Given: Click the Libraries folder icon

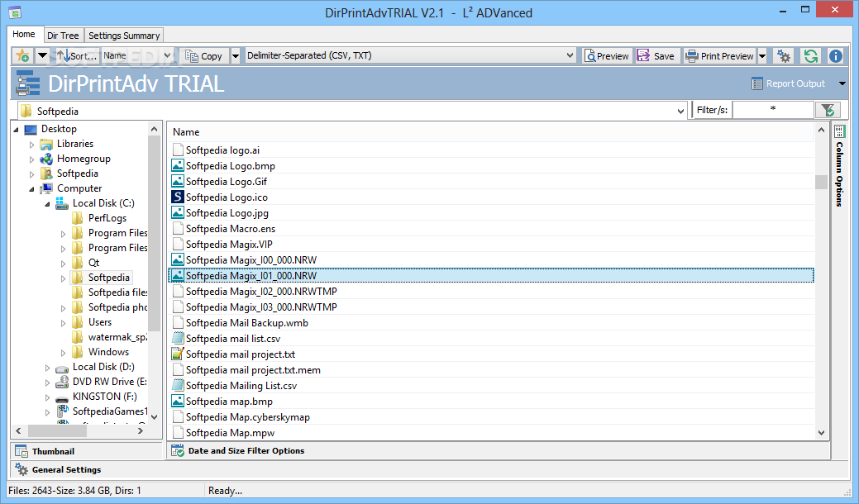Looking at the screenshot, I should point(46,145).
